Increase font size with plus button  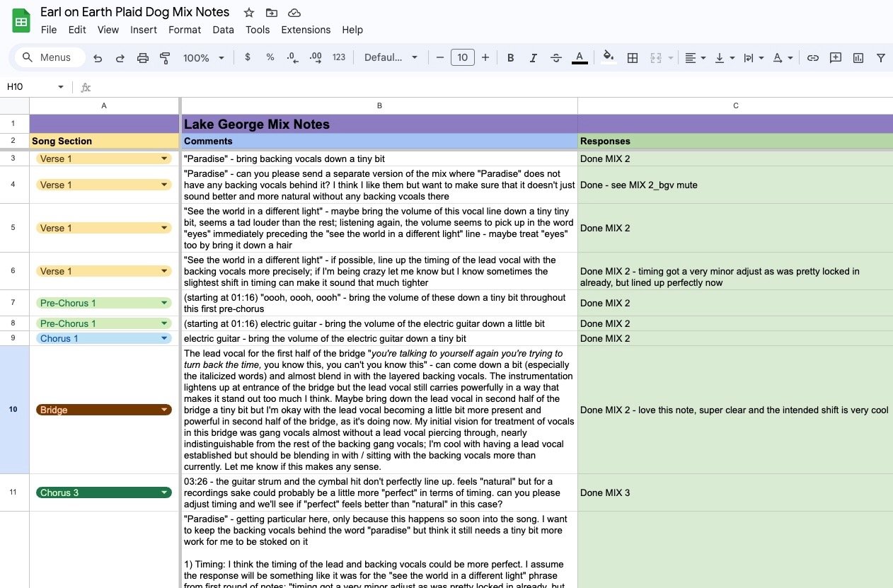pos(485,57)
